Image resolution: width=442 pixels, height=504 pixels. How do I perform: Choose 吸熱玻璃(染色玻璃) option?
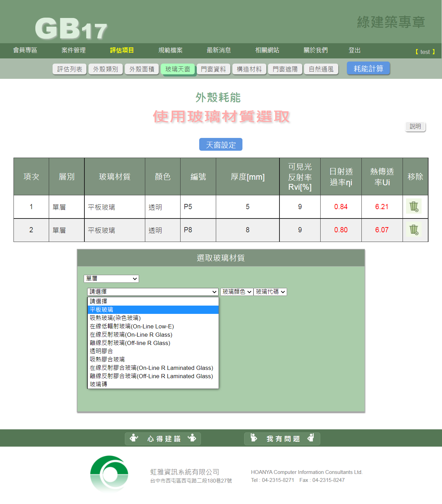pos(153,318)
